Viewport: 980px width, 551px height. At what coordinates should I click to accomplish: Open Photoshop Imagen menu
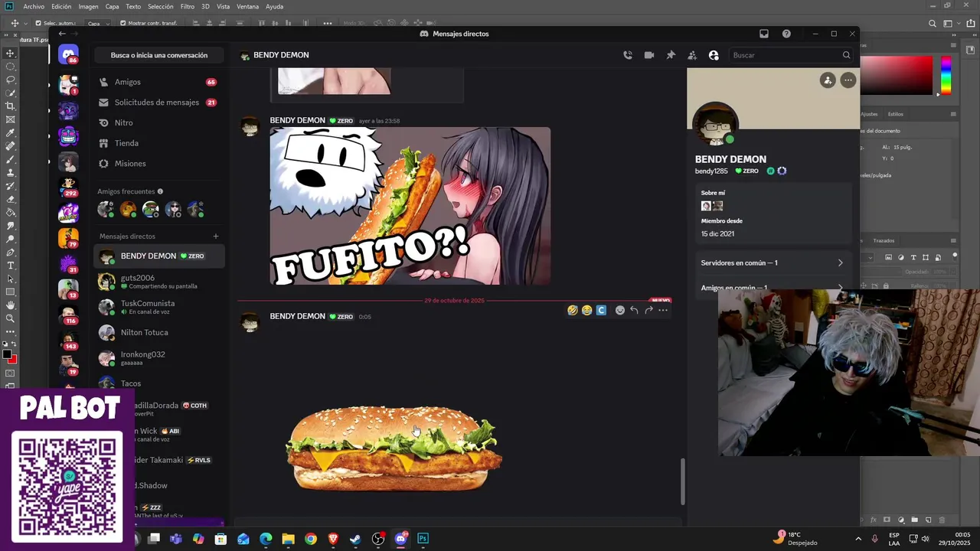point(88,6)
